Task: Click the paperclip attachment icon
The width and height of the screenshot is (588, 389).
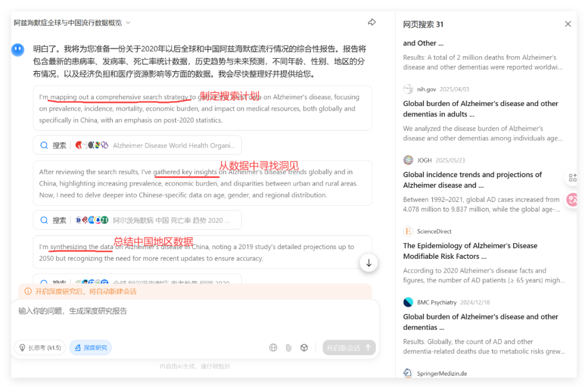Action: tap(289, 348)
